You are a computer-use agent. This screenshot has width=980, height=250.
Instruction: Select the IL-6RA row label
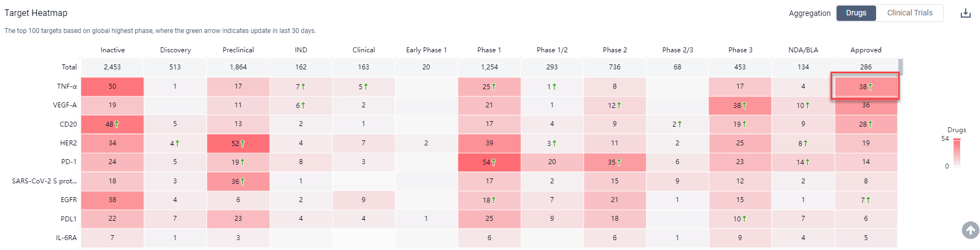(x=67, y=238)
